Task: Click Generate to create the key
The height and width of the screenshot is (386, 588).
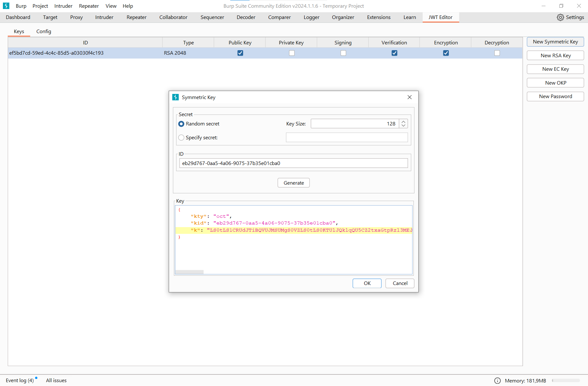Action: [294, 183]
